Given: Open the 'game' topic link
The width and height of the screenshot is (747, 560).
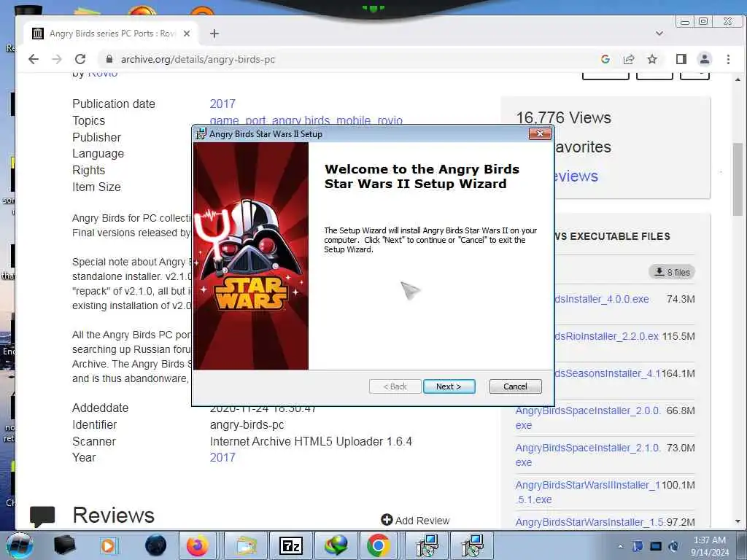Looking at the screenshot, I should [x=225, y=120].
